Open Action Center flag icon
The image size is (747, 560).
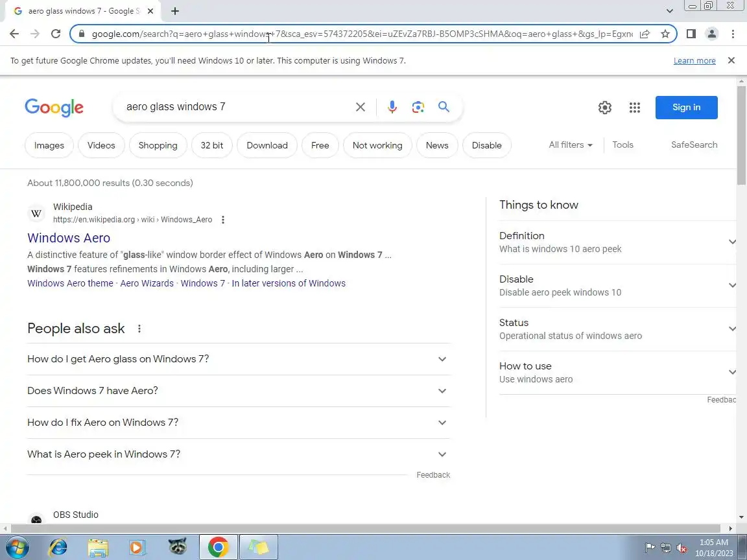pyautogui.click(x=649, y=548)
